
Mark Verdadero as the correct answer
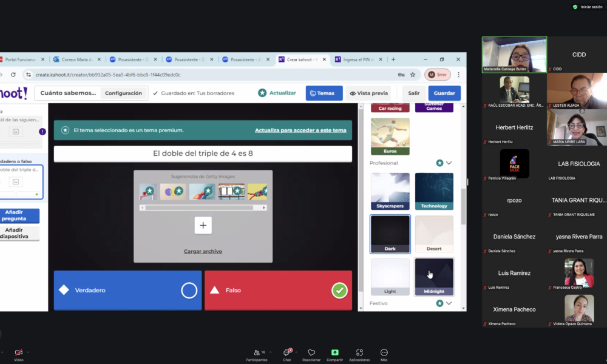tap(189, 291)
